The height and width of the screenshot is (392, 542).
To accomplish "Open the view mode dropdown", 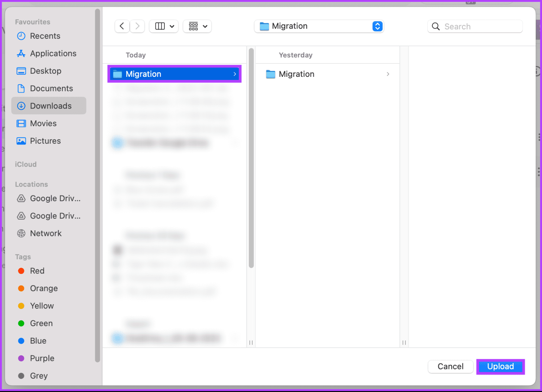I will [x=163, y=26].
